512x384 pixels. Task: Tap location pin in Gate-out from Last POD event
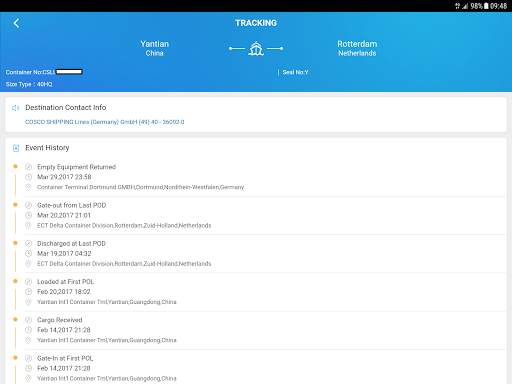[x=29, y=225]
